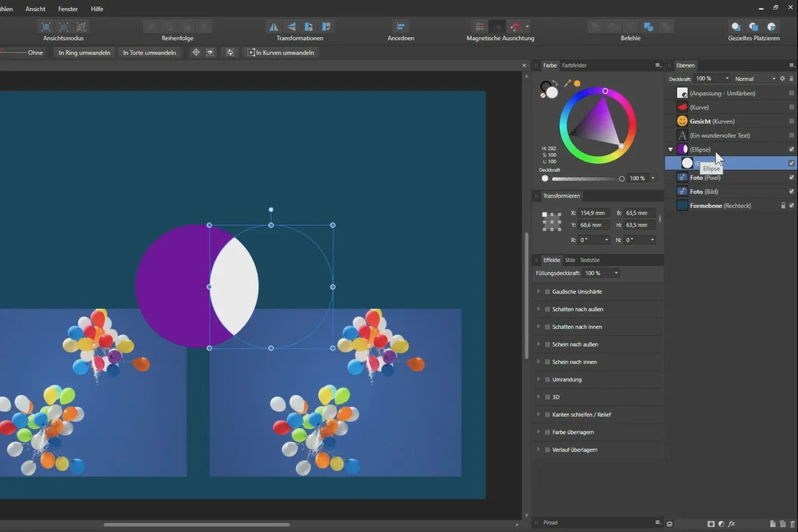Switch to the Farbfelder tab
This screenshot has width=798, height=532.
pos(574,65)
